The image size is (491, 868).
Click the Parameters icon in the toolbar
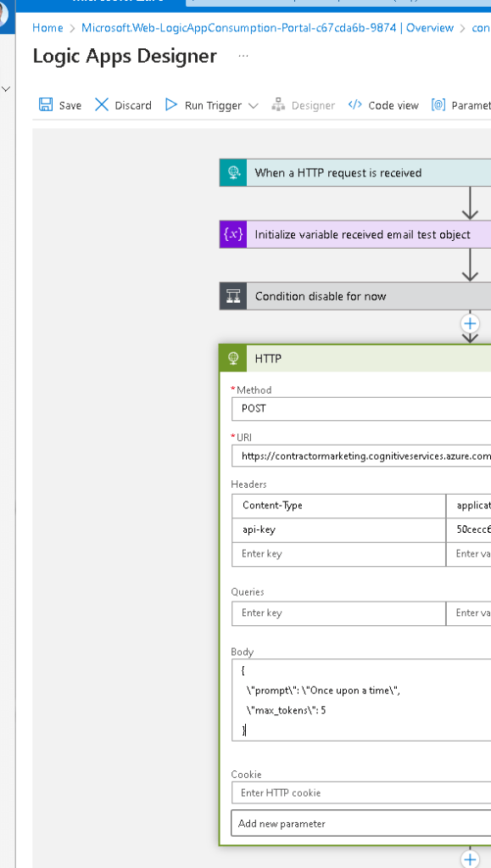(438, 104)
